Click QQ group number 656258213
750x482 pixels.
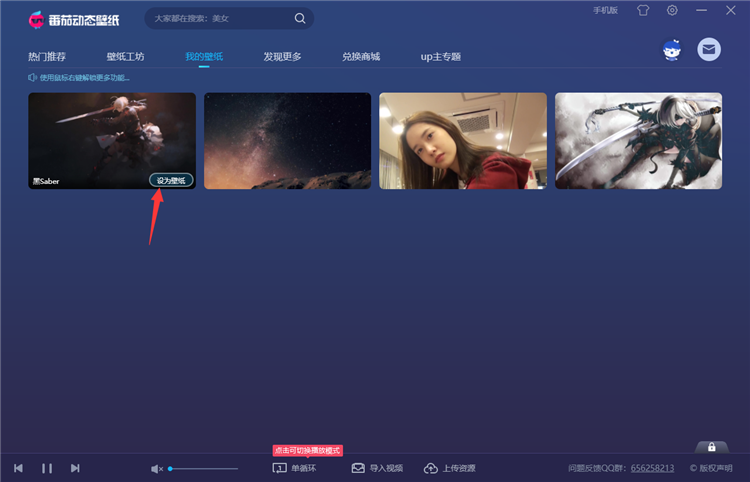tap(652, 468)
